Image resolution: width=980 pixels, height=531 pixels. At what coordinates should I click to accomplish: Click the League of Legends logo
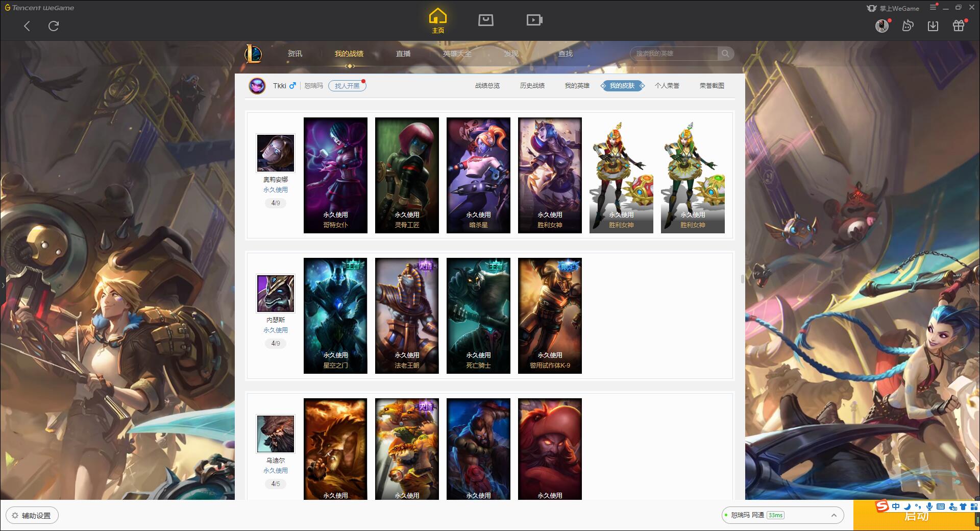pos(254,54)
